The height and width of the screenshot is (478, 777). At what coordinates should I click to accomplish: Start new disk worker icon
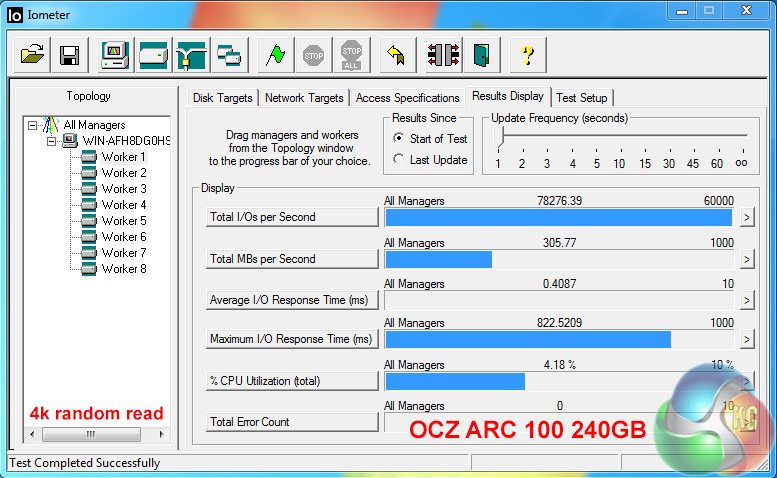(154, 54)
